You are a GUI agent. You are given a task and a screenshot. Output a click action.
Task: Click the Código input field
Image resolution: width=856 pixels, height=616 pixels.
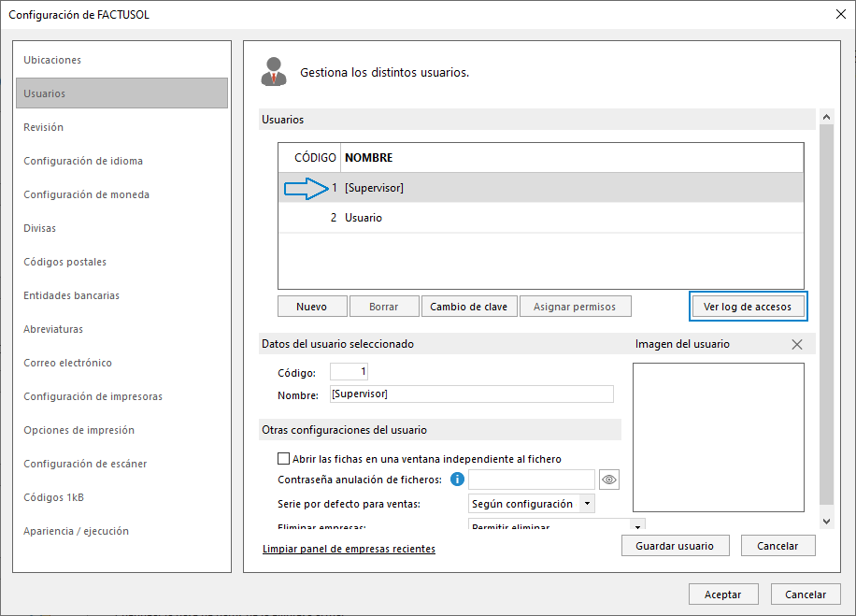(349, 372)
